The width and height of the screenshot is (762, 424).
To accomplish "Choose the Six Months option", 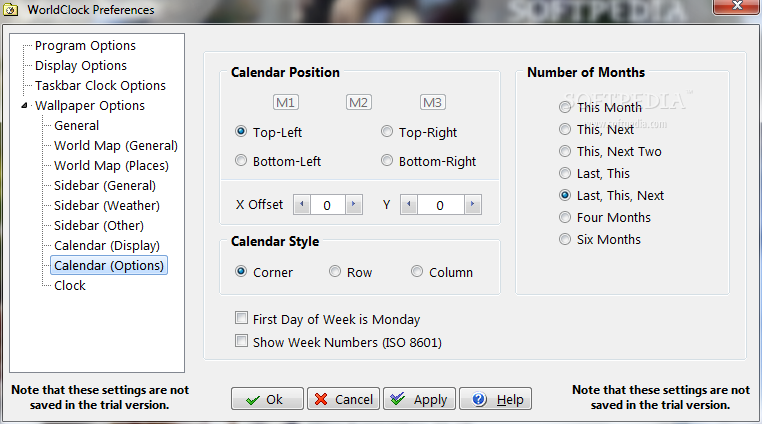I will [x=565, y=239].
